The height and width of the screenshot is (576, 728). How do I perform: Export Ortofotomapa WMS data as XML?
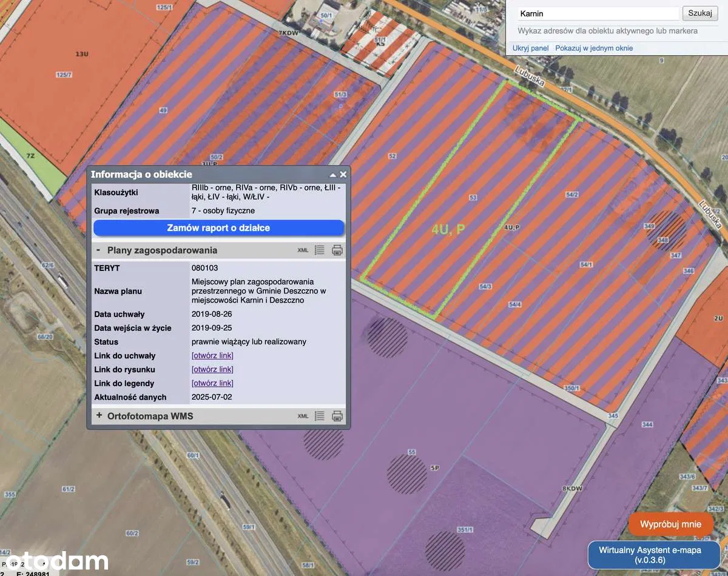coord(303,417)
